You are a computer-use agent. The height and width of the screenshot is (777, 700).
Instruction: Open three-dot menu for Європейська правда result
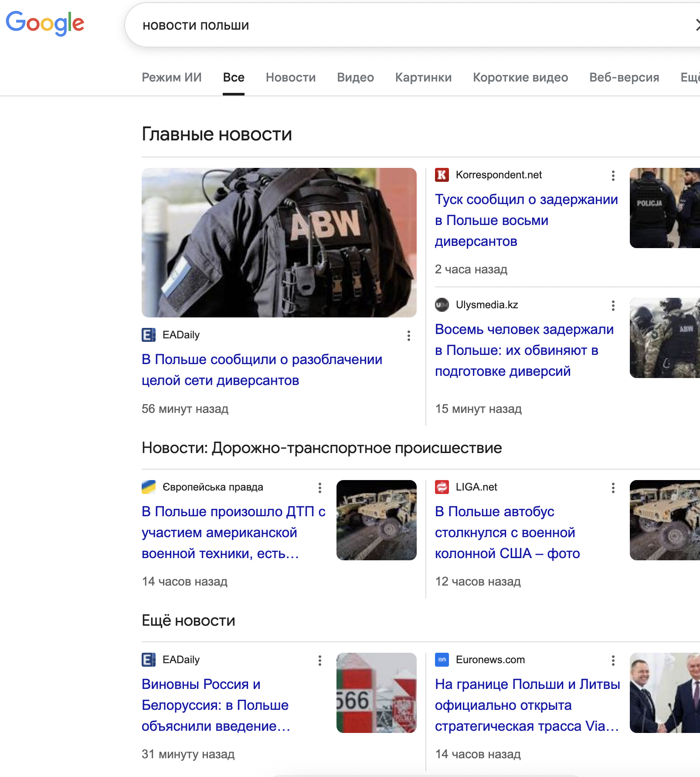pos(319,488)
